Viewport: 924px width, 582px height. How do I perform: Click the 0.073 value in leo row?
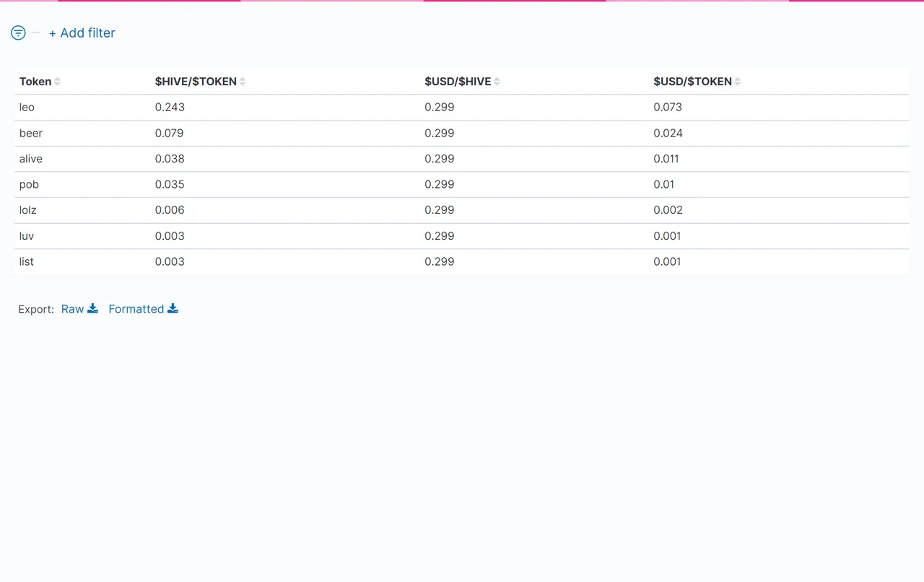coord(668,108)
